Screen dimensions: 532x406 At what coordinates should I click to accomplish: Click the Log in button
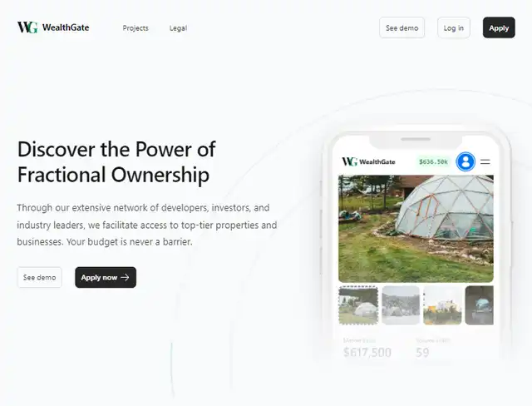[454, 27]
